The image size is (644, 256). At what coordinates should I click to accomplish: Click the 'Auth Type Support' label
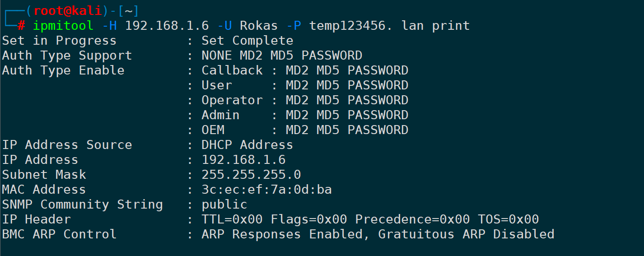coord(67,56)
